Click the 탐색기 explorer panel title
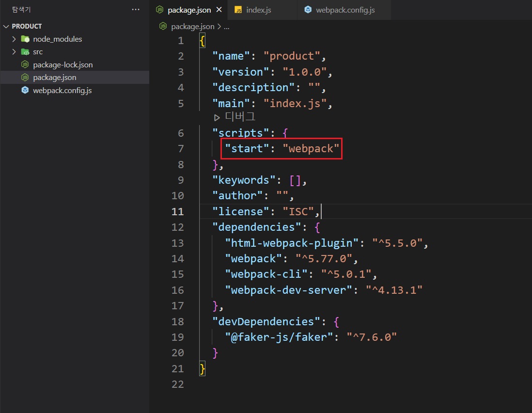Image resolution: width=532 pixels, height=413 pixels. (x=21, y=10)
